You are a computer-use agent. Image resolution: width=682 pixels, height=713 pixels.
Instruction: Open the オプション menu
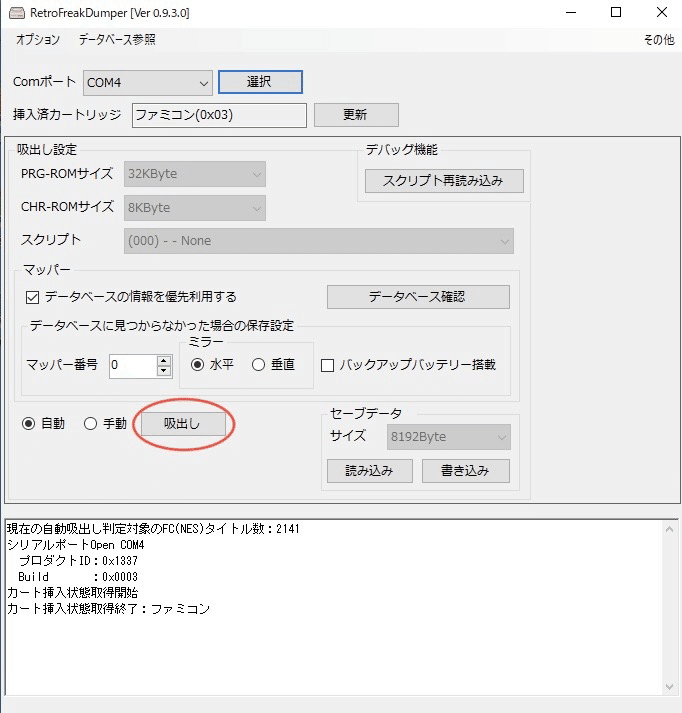(38, 40)
